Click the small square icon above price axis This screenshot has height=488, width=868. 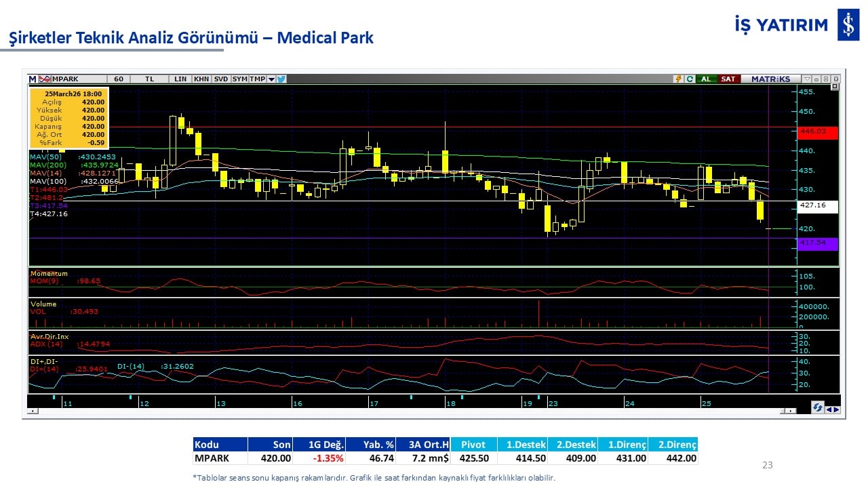[835, 87]
